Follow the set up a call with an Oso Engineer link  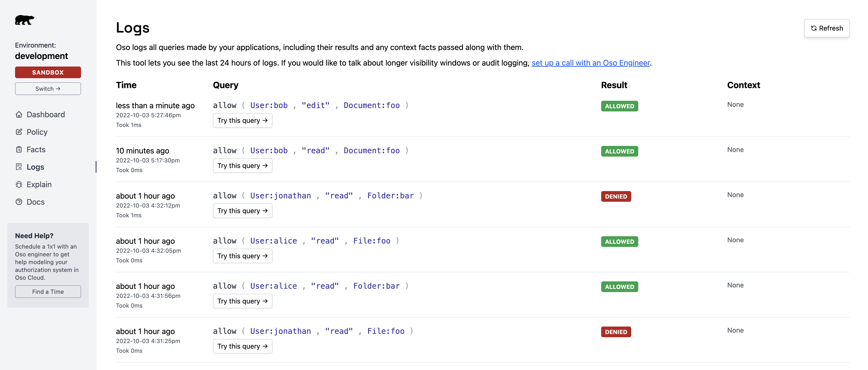click(590, 63)
